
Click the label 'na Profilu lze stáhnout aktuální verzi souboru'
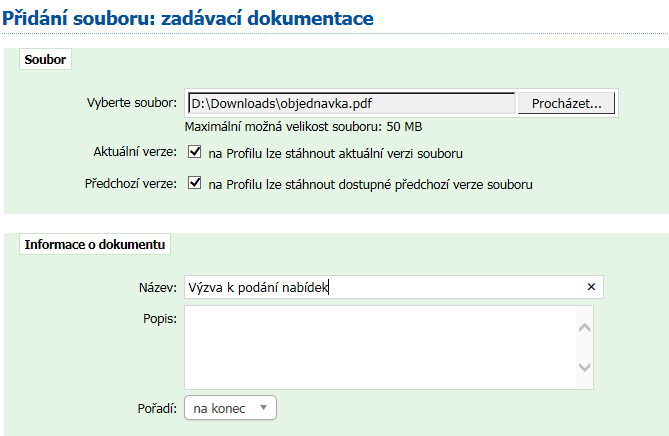pos(335,154)
